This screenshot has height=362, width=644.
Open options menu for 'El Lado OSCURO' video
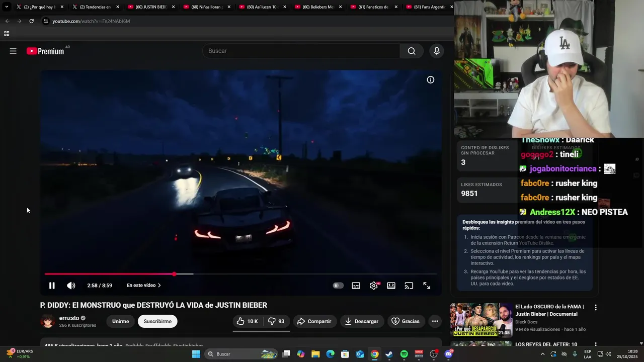pyautogui.click(x=596, y=307)
